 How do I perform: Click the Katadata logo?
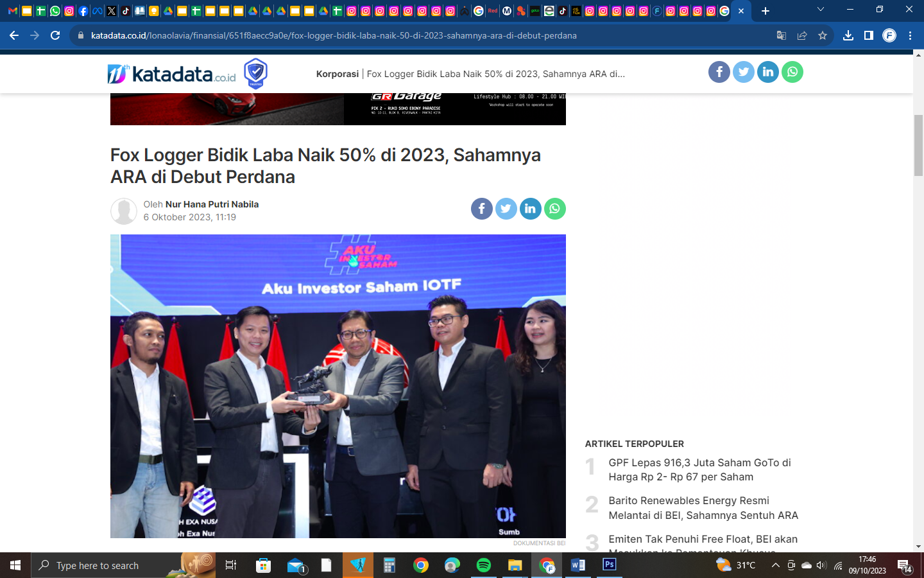click(172, 74)
